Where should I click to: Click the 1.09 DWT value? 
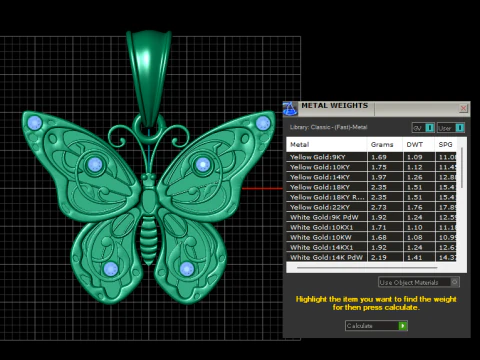415,157
